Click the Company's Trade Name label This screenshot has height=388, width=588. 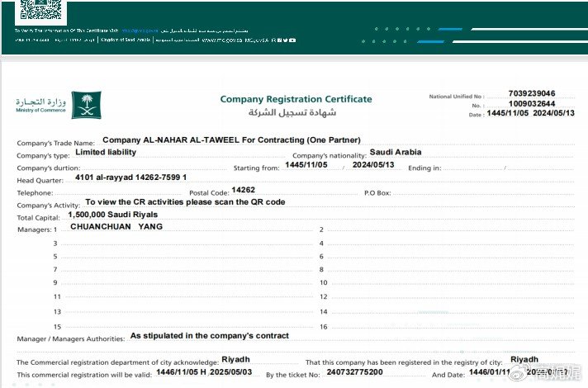pos(55,143)
